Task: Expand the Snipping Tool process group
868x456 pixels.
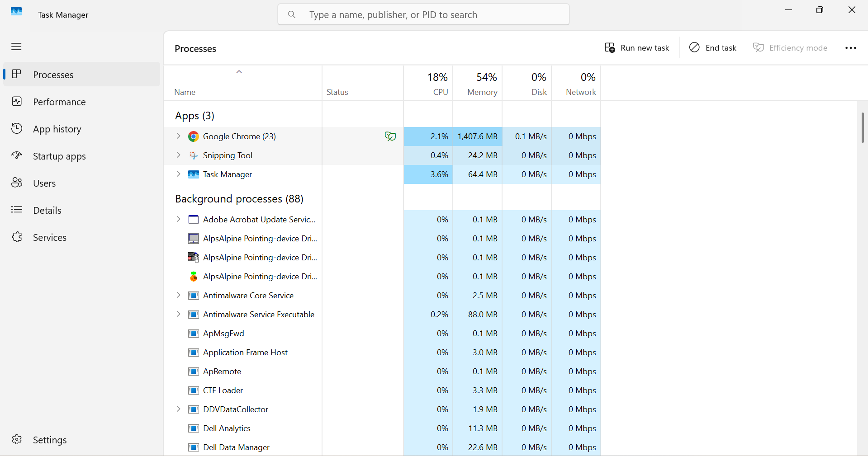Action: [178, 155]
